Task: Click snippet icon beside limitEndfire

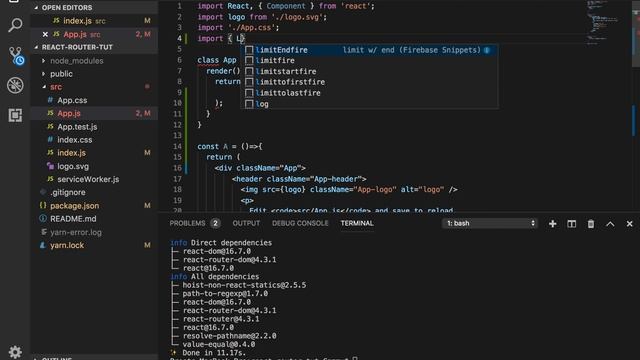Action: (x=249, y=50)
